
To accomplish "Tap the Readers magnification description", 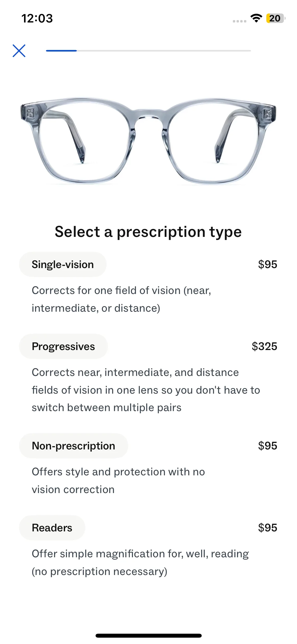I will (140, 563).
